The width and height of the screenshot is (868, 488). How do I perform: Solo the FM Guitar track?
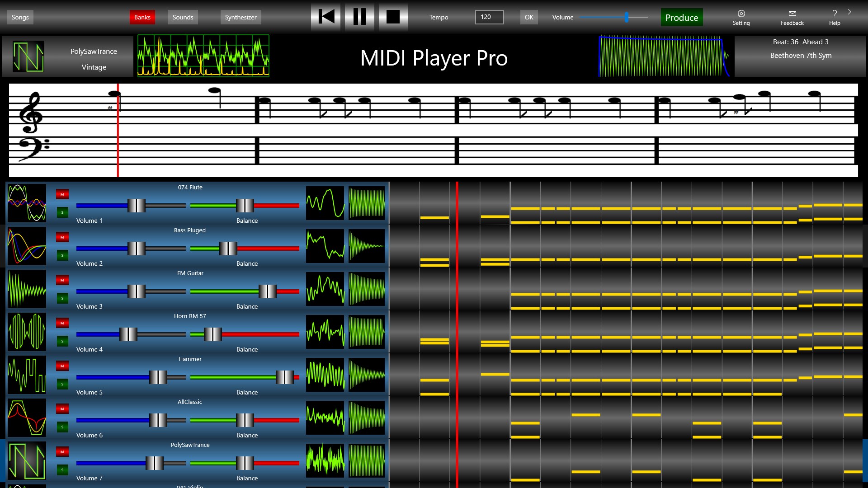(x=62, y=298)
